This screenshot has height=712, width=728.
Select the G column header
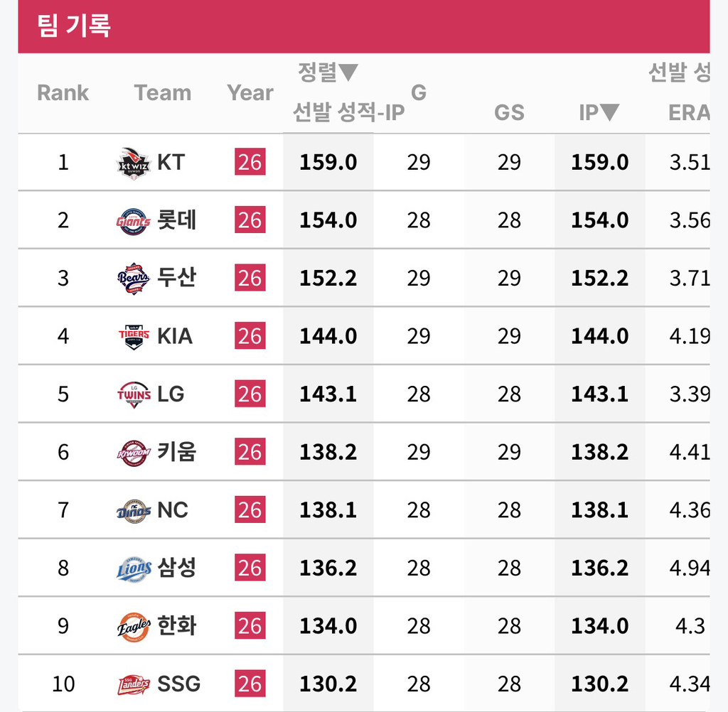tap(418, 92)
